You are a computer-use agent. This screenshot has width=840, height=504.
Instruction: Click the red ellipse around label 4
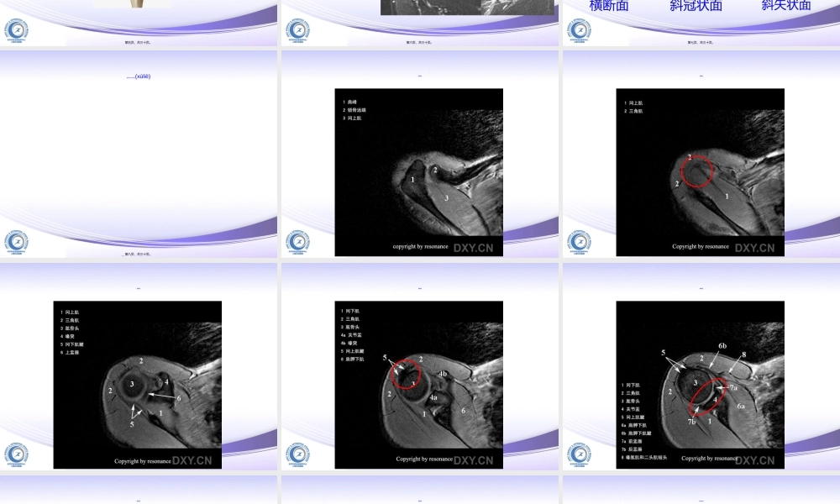coord(708,398)
